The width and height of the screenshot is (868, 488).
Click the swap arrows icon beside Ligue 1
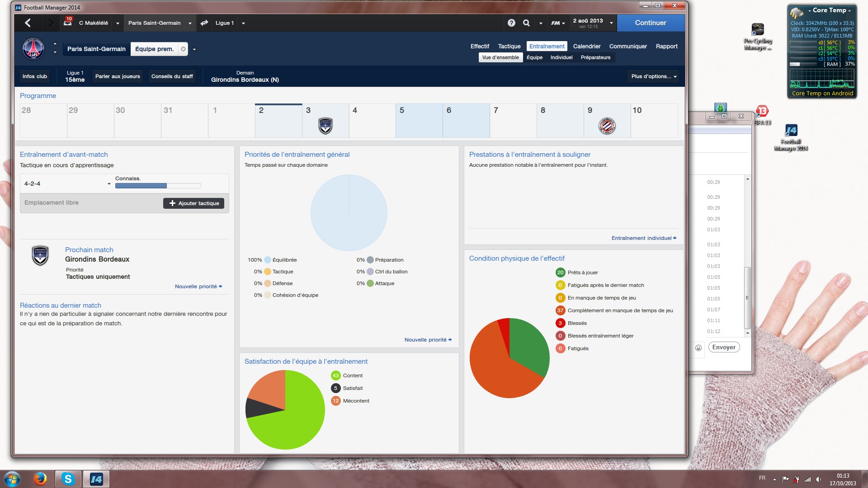(x=204, y=23)
